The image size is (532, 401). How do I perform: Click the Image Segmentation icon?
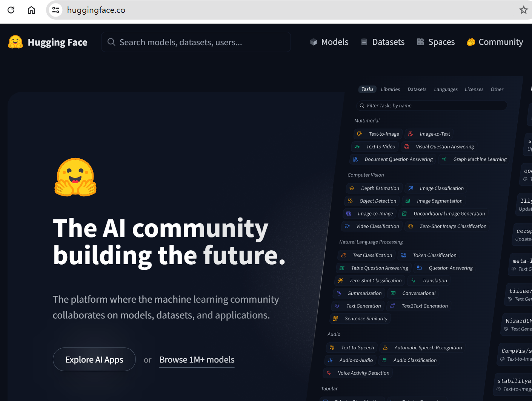pyautogui.click(x=407, y=201)
